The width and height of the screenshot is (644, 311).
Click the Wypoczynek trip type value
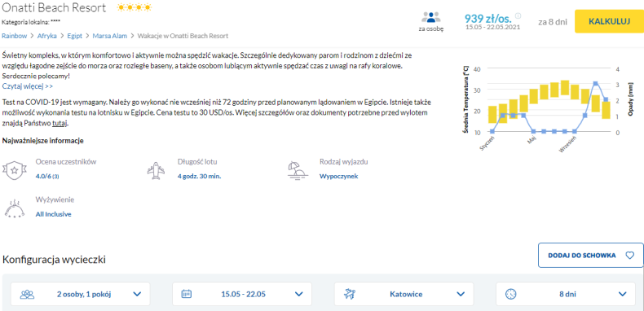point(339,176)
